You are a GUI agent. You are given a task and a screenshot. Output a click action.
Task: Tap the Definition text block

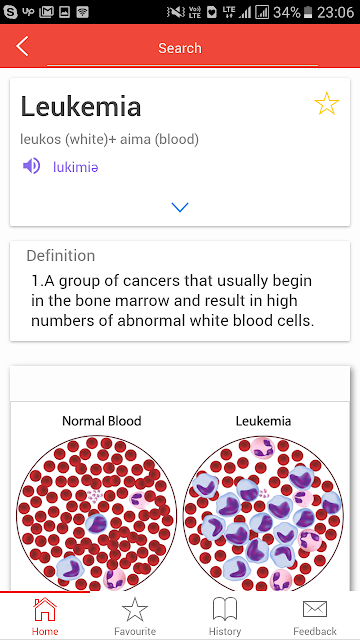(173, 301)
